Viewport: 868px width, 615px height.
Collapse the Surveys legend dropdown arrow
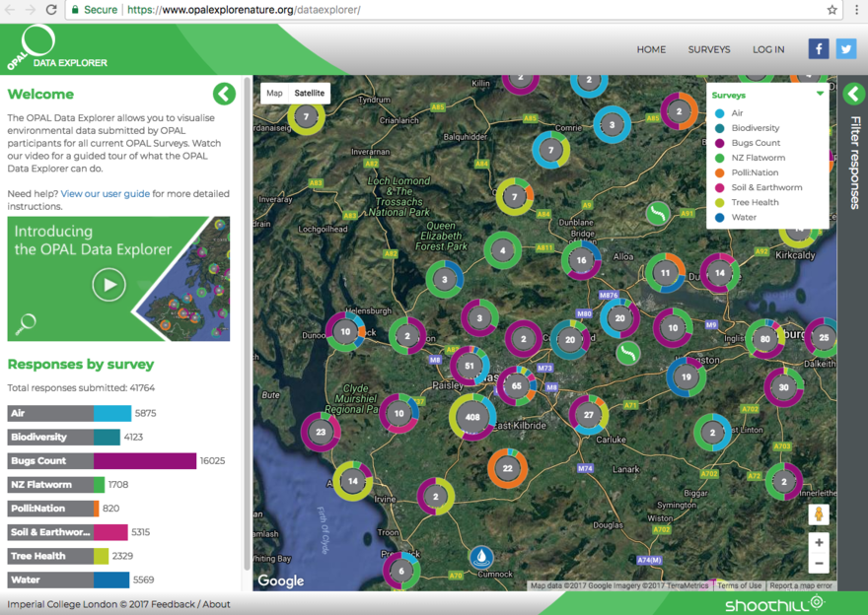tap(820, 94)
